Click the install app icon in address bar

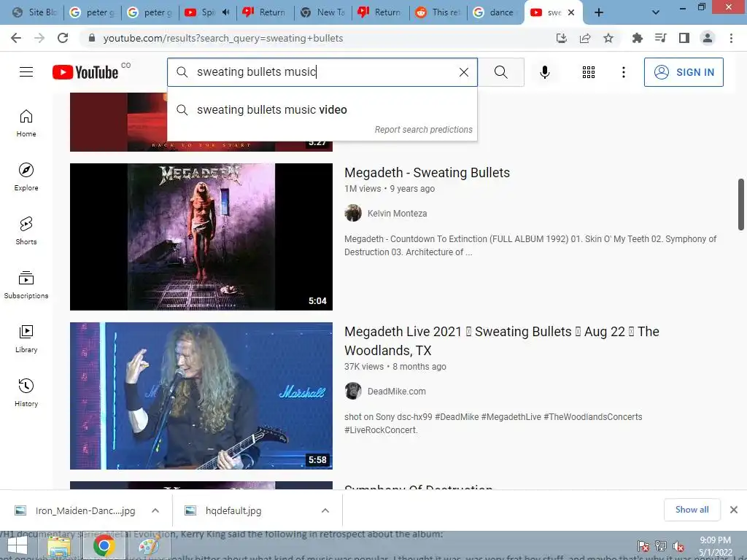coord(562,38)
